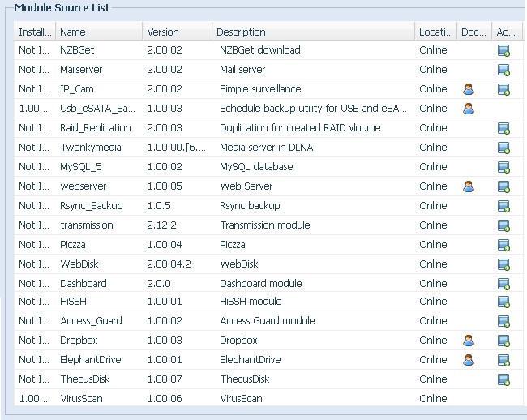The image size is (527, 420).
Task: Select MySQL_5 name cell
Action: click(x=80, y=167)
